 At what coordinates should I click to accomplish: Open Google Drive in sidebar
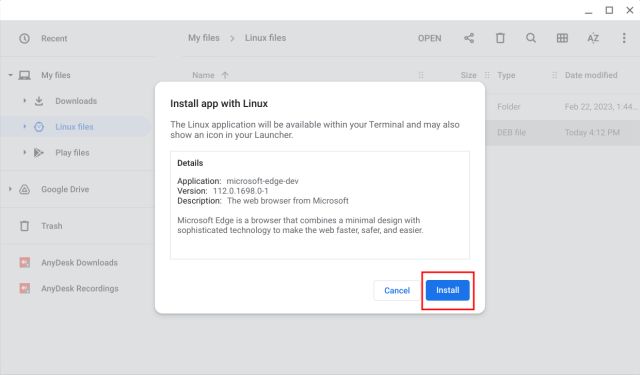[65, 189]
